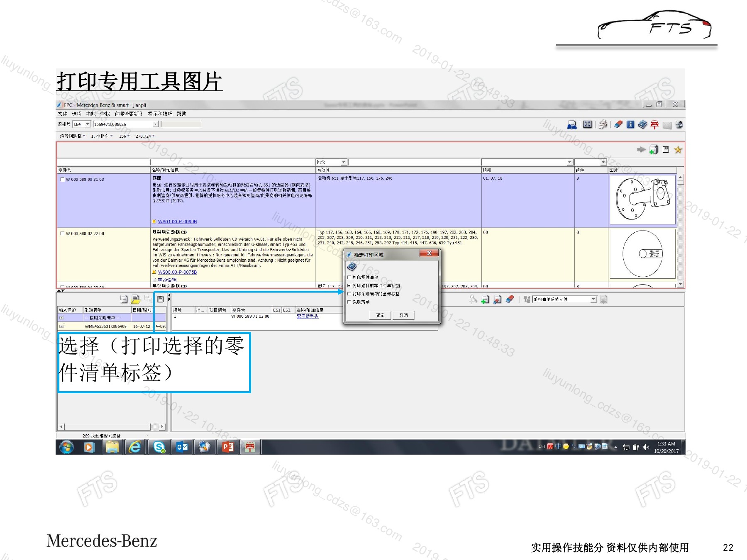Image resolution: width=747 pixels, height=560 pixels.
Task: Click the gray download icon beside the transfer file dropdown
Action: (603, 299)
